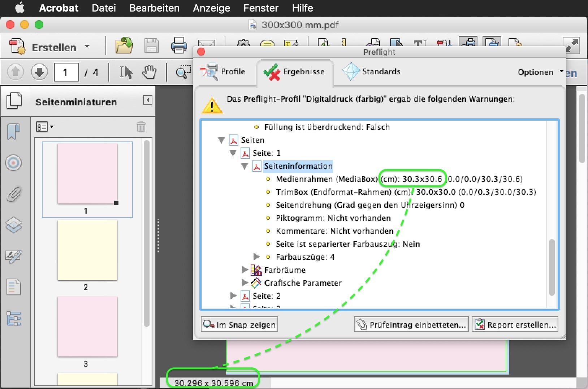Screen dimensions: 588x389
Task: Select 'Seite ist separierter Farbauszug' entry
Action: click(x=347, y=244)
